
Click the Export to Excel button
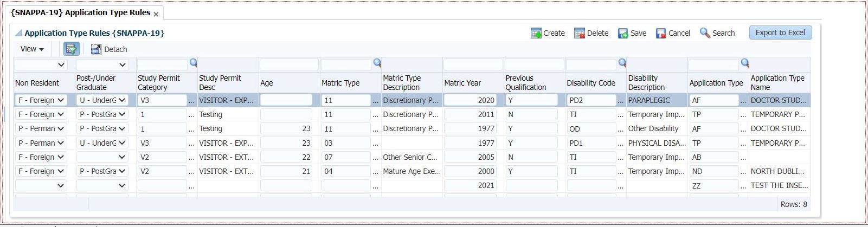pos(780,33)
